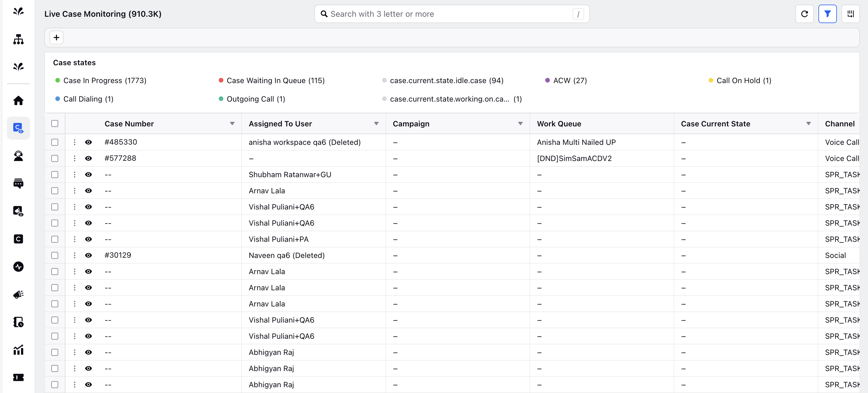Filter by Call On Hold (1) state
This screenshot has width=868, height=393.
point(740,81)
